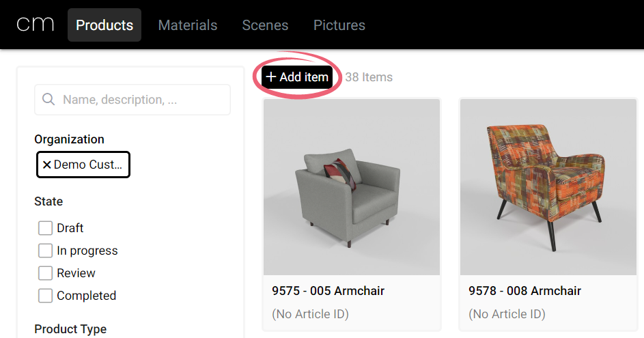Remove Demo Customer organization filter via X
Viewport: 644px width, 338px height.
tap(46, 165)
